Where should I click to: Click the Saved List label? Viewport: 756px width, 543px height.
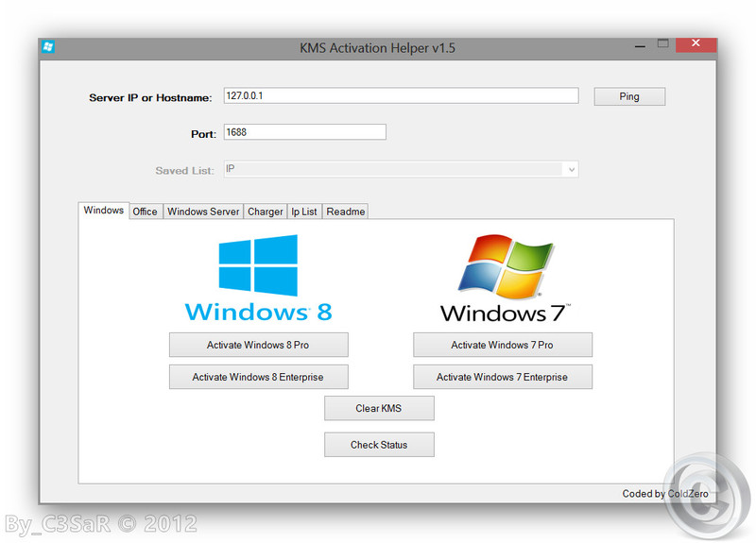(x=184, y=171)
